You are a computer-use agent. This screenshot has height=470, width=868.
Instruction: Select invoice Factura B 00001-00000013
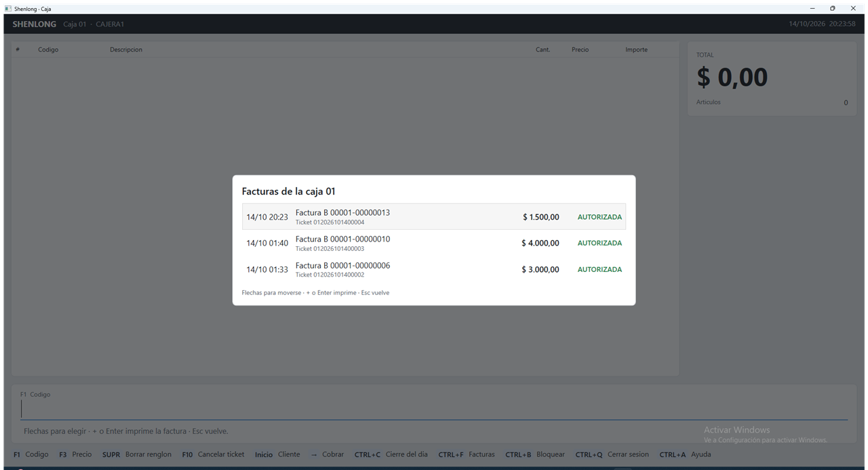click(x=434, y=217)
